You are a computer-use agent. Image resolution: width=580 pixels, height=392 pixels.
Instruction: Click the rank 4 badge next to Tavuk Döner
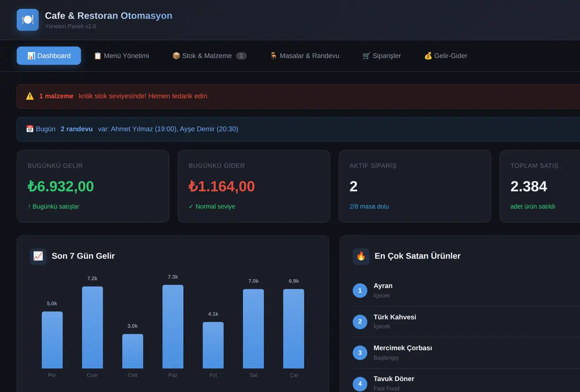360,384
